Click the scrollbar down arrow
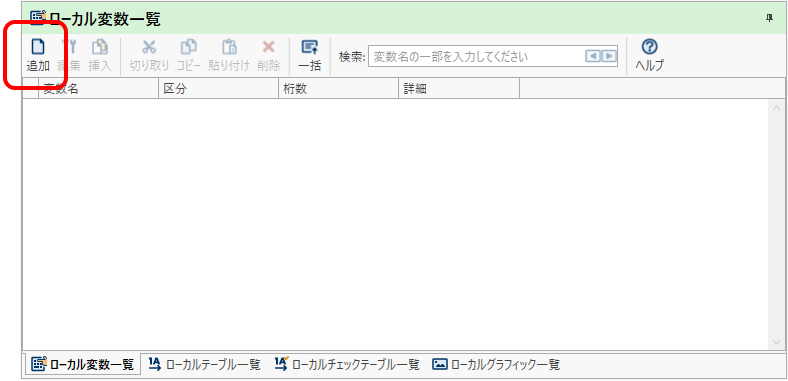 pos(776,342)
